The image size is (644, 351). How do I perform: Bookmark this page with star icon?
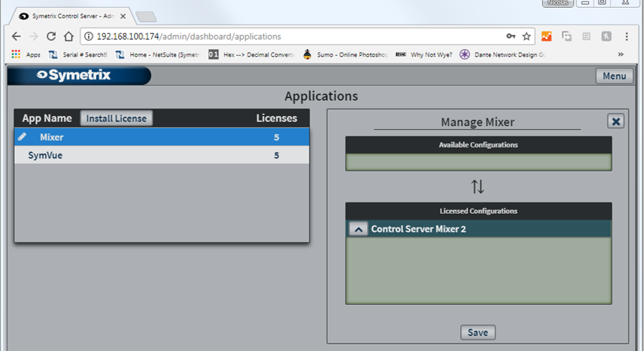[526, 36]
